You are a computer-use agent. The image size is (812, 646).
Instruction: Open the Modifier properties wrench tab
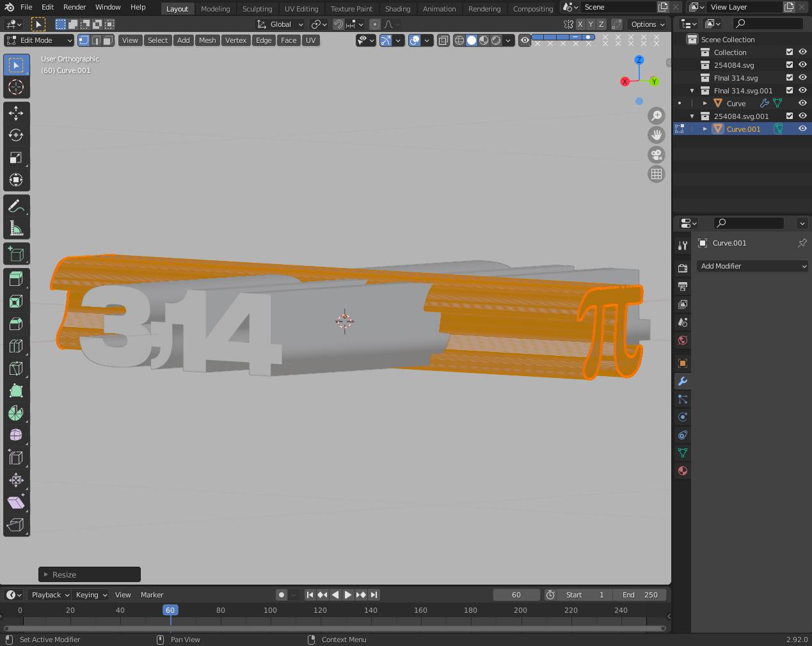683,381
